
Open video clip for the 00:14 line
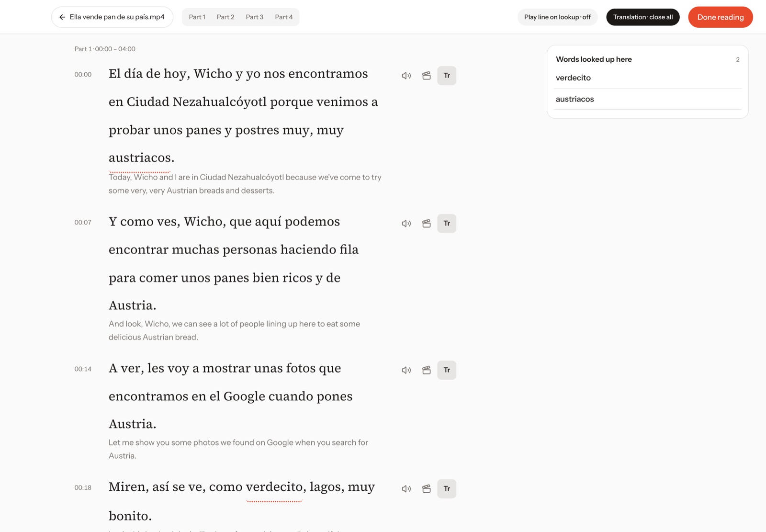[427, 370]
